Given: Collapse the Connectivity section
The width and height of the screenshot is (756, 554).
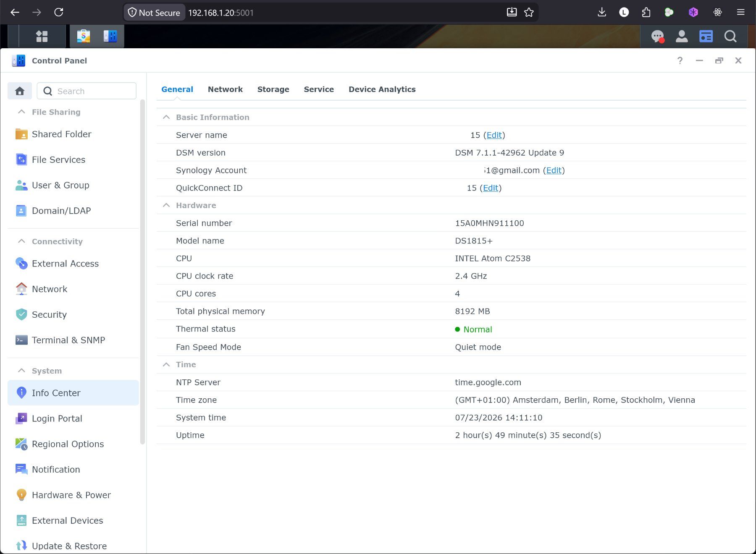Looking at the screenshot, I should [x=21, y=241].
